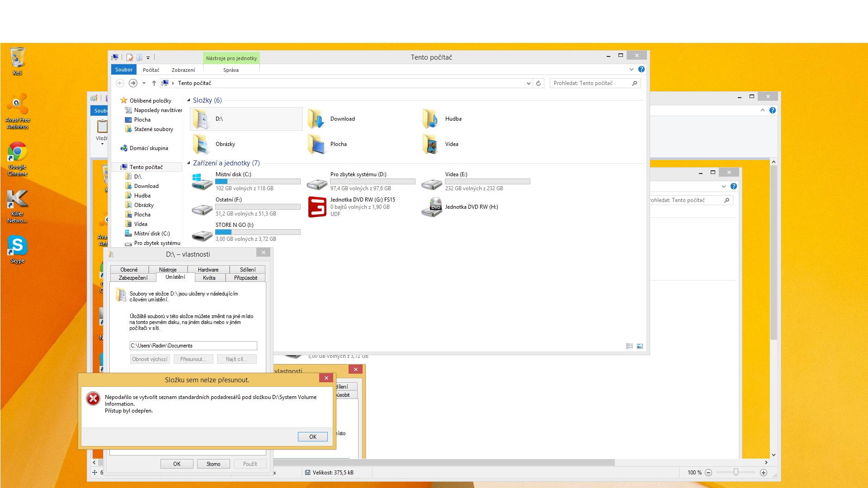Open the Google Chrome desktop shortcut

tap(17, 152)
